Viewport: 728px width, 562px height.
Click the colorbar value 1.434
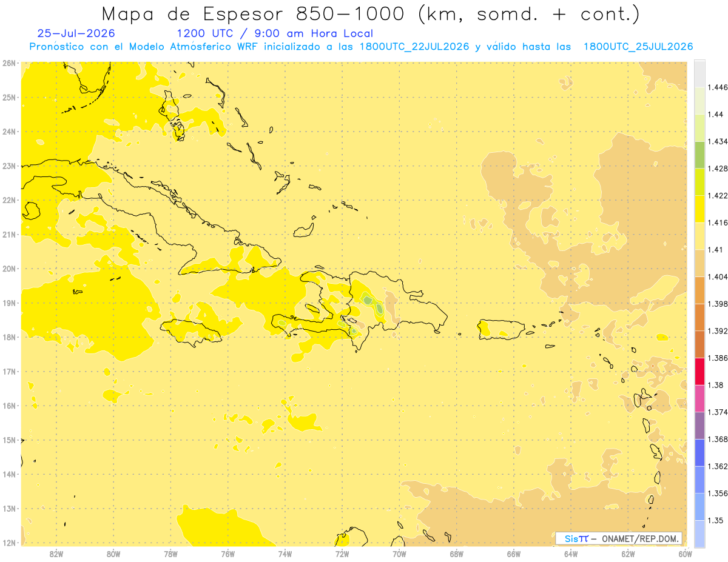pyautogui.click(x=718, y=141)
